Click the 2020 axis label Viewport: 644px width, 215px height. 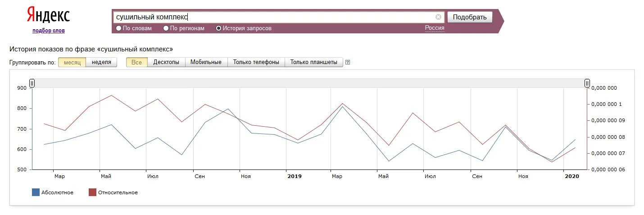point(572,176)
